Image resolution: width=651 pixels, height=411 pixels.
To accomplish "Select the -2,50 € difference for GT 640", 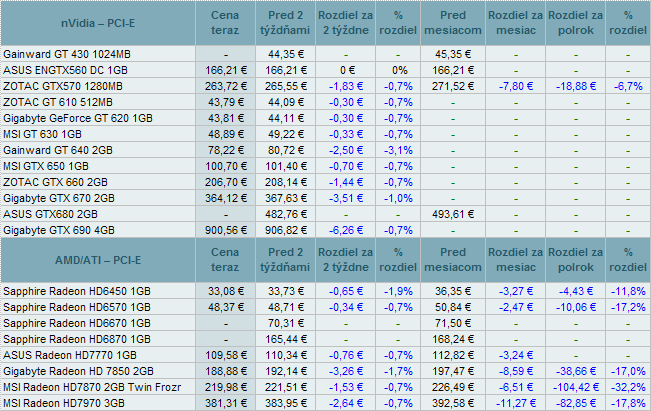I will click(346, 150).
